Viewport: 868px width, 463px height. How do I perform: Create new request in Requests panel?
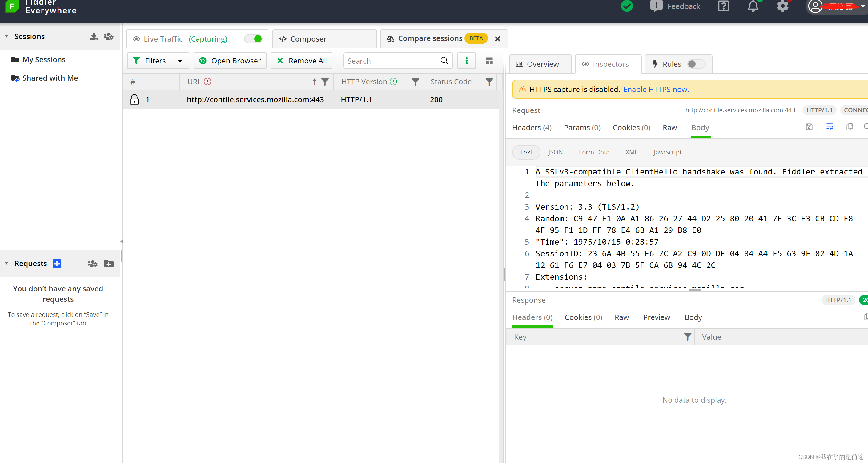(x=57, y=264)
